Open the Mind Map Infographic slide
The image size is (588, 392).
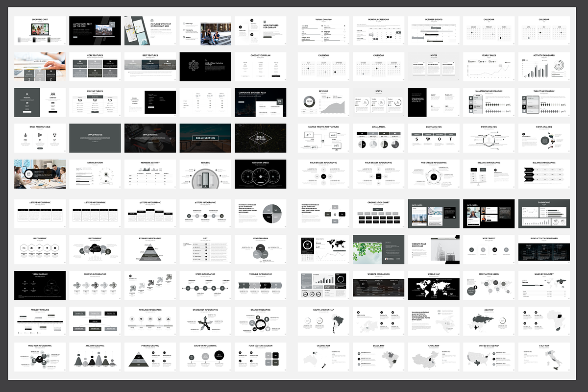[40, 357]
